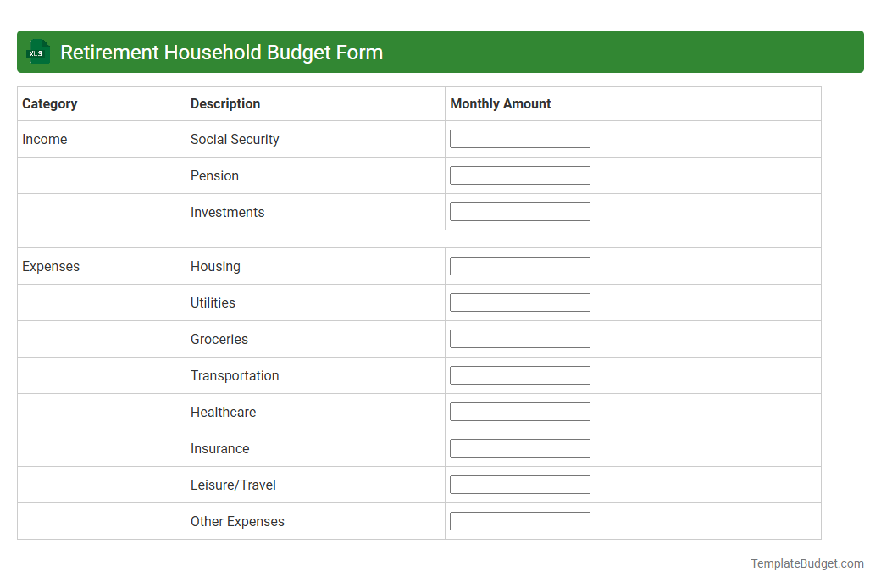Click the Social Security amount field
The width and height of the screenshot is (881, 588).
[x=519, y=138]
